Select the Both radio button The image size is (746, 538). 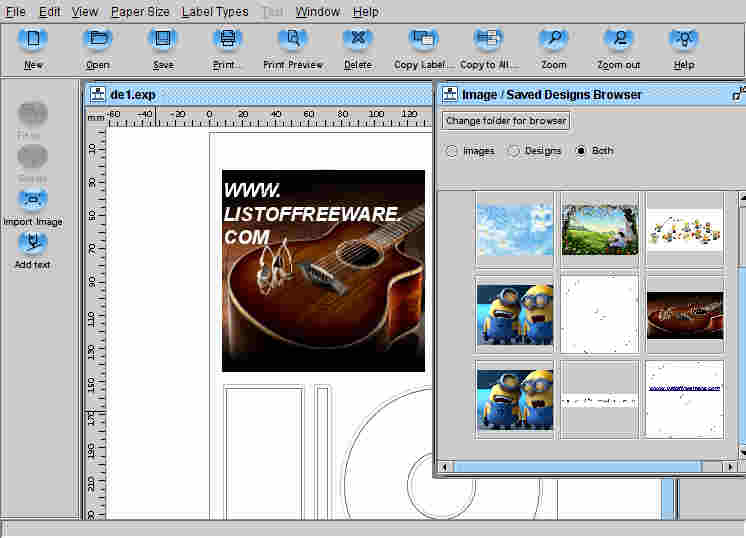(x=580, y=151)
